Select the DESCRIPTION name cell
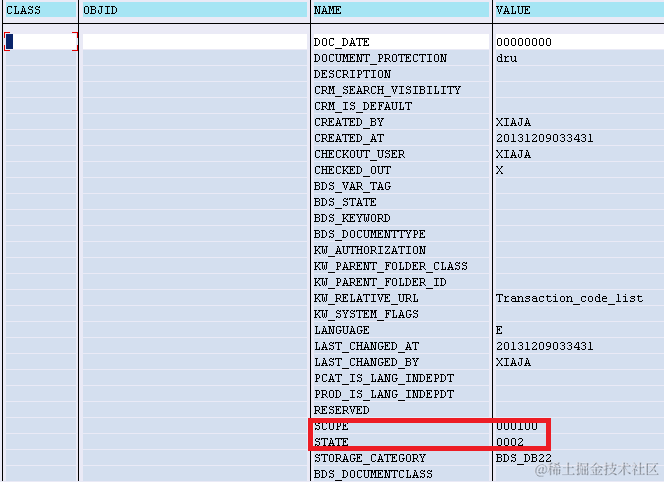 click(x=401, y=74)
